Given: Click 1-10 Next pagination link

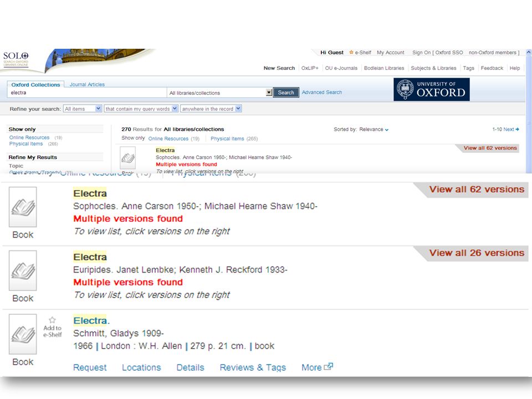Looking at the screenshot, I should (505, 129).
